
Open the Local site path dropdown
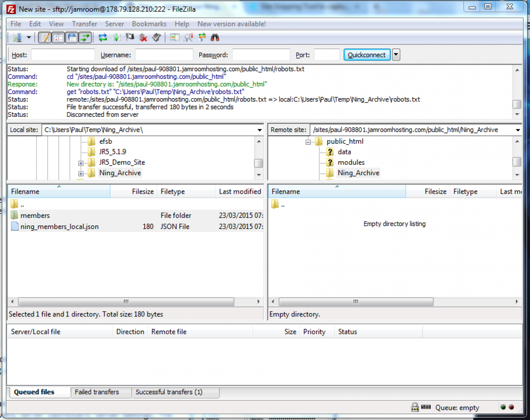point(260,130)
